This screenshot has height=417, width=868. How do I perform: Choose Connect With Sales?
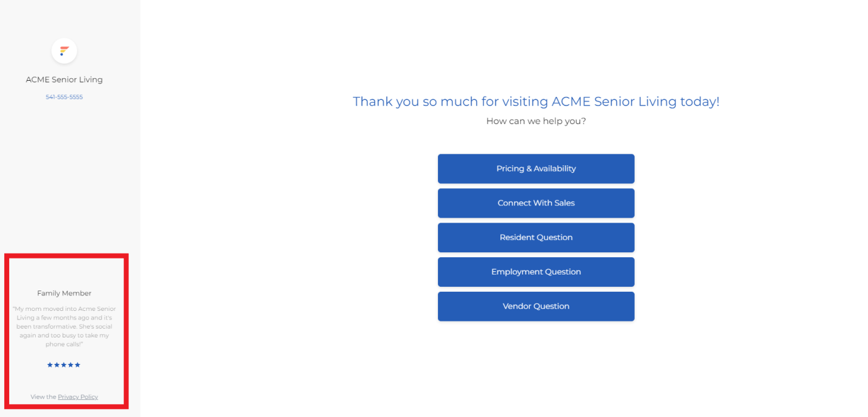[x=536, y=203]
